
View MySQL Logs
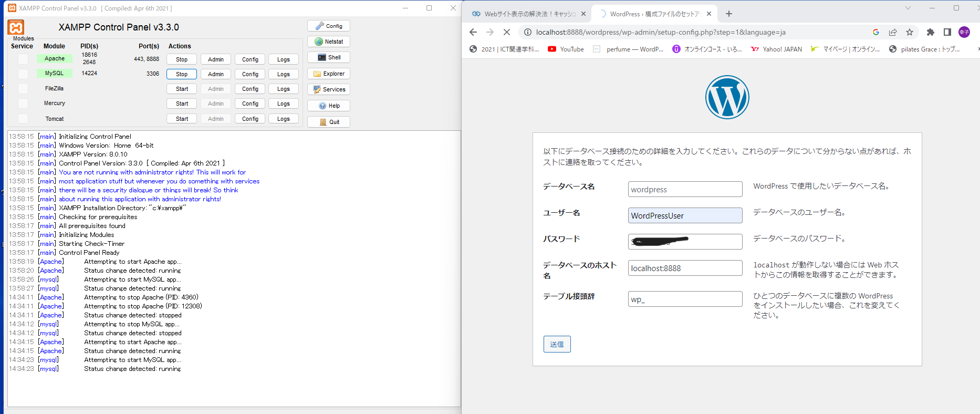click(284, 74)
